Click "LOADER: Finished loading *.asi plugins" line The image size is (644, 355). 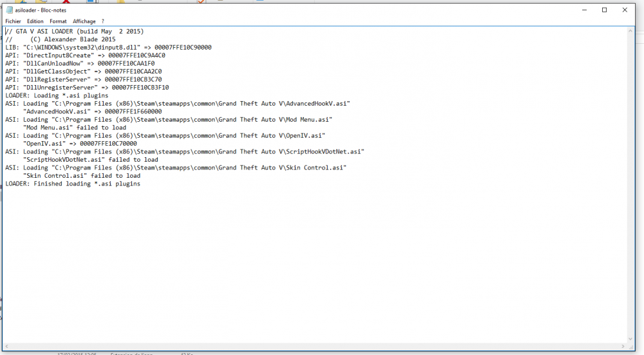tap(73, 184)
